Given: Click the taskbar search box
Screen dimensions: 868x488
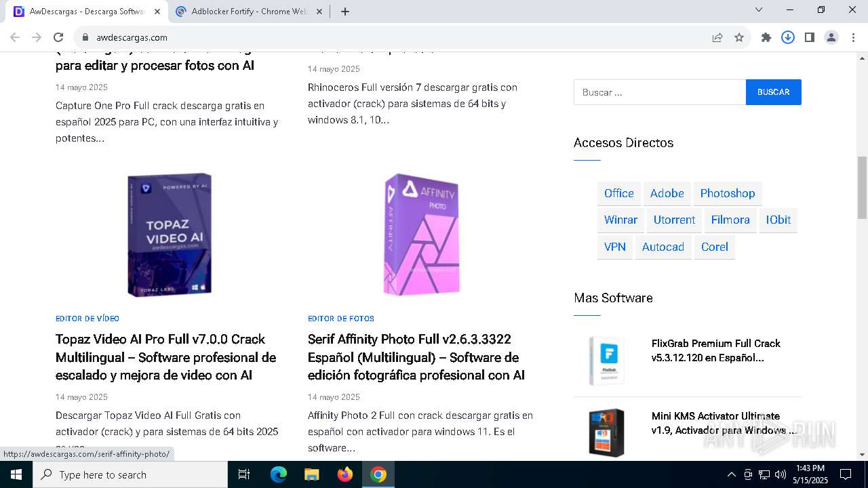Looking at the screenshot, I should pos(130,474).
